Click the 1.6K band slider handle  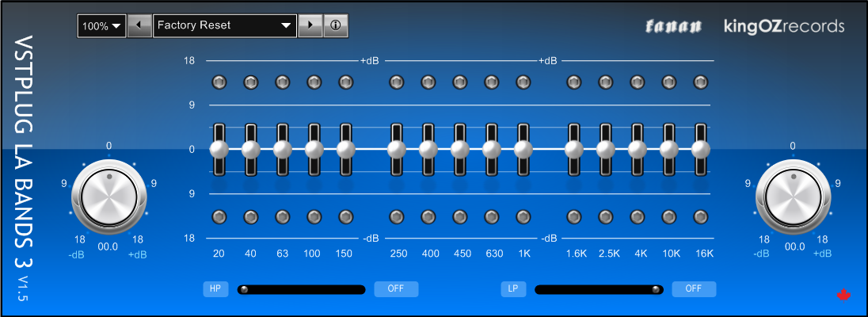tap(574, 149)
